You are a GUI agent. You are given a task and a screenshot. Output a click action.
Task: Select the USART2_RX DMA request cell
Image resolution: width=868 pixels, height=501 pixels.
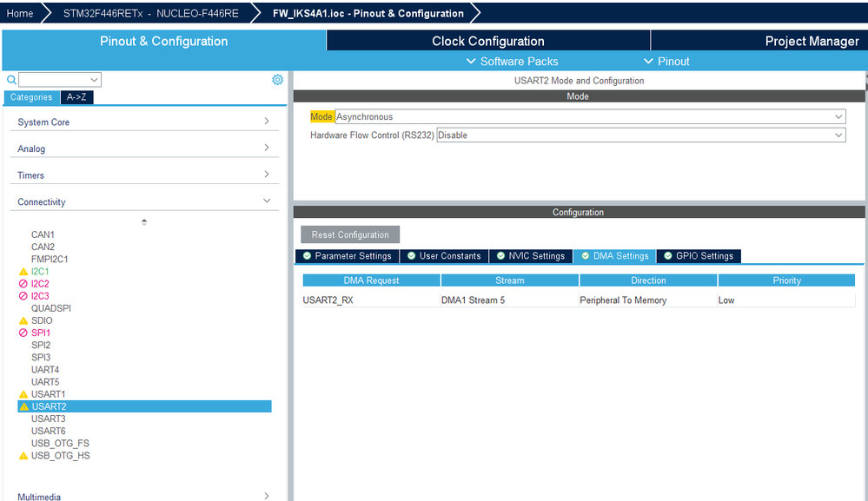(372, 300)
